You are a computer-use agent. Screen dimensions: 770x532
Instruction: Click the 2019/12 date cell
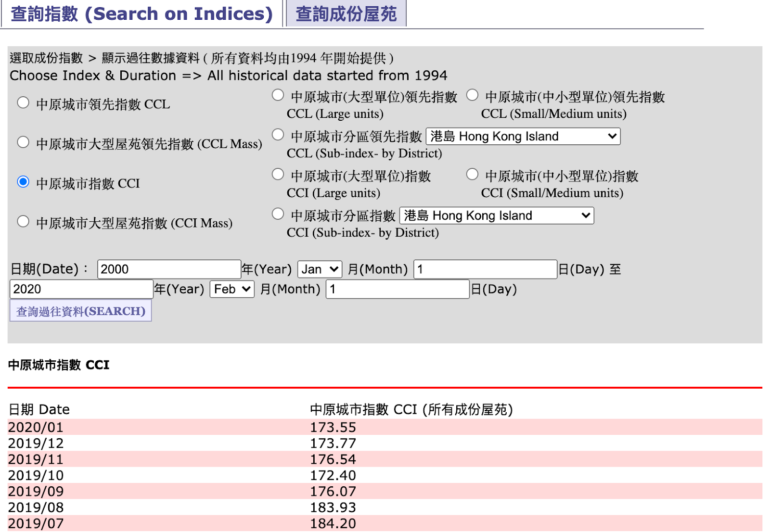[x=36, y=443]
